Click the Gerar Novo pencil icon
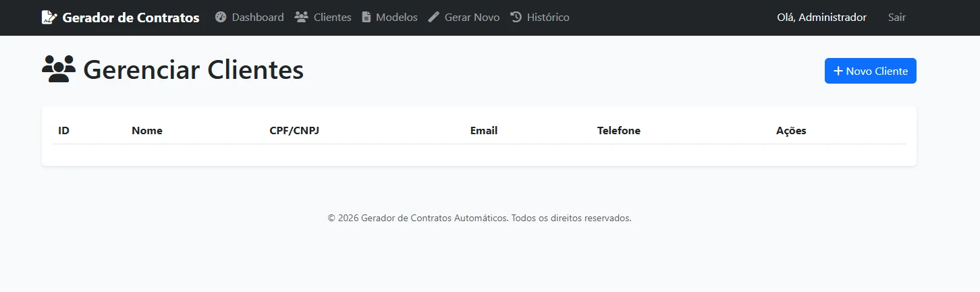 [x=434, y=17]
